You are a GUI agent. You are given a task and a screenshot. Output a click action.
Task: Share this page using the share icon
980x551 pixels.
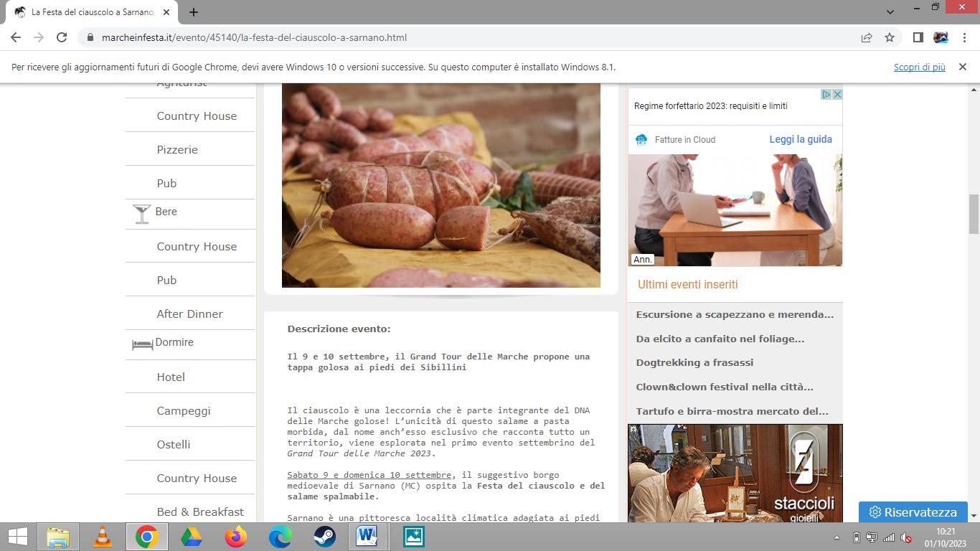pos(867,37)
